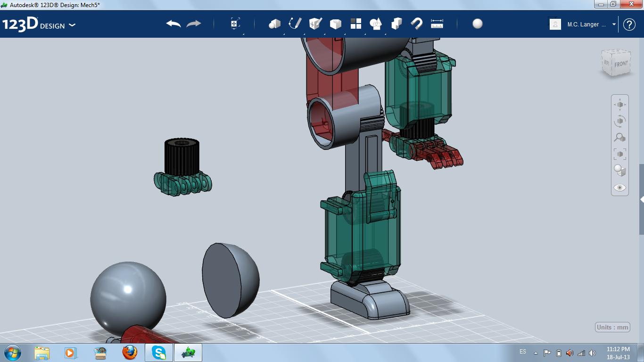Image resolution: width=644 pixels, height=362 pixels.
Task: Click the Redo arrow
Action: (194, 24)
